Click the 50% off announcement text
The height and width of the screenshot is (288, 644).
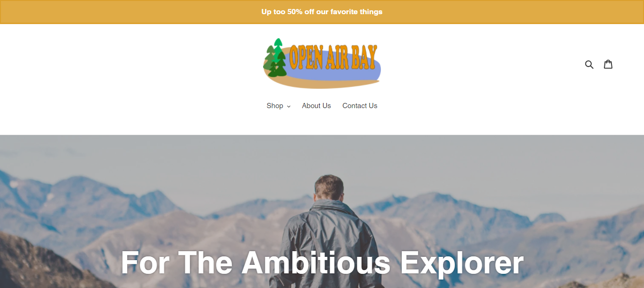322,12
